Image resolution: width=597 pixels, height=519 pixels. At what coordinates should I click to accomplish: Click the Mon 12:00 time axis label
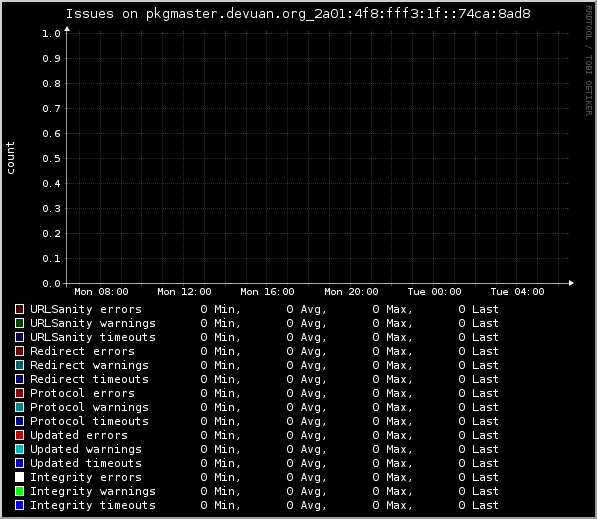coord(184,292)
